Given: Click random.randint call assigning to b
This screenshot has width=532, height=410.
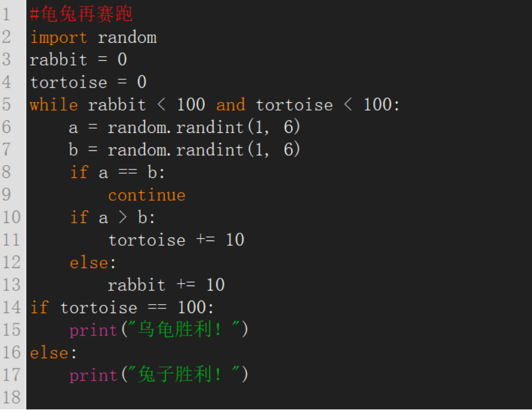Looking at the screenshot, I should tap(204, 150).
